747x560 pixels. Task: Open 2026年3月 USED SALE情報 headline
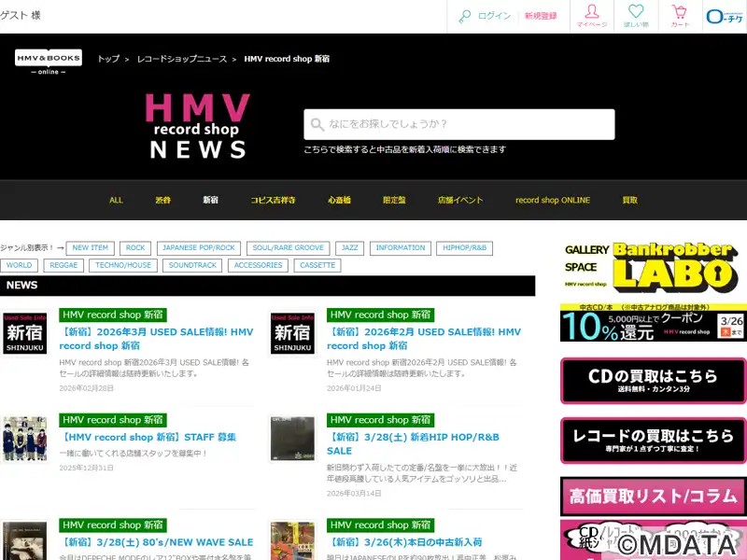click(156, 339)
